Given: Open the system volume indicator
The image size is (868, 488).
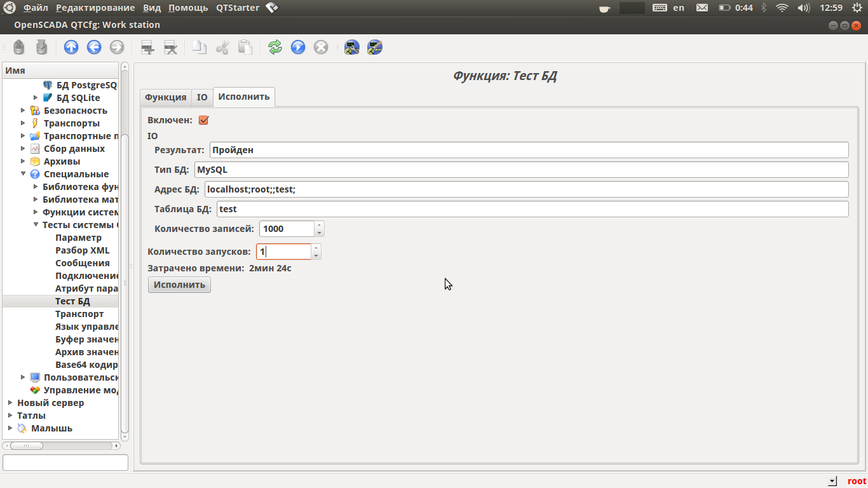Looking at the screenshot, I should click(803, 8).
